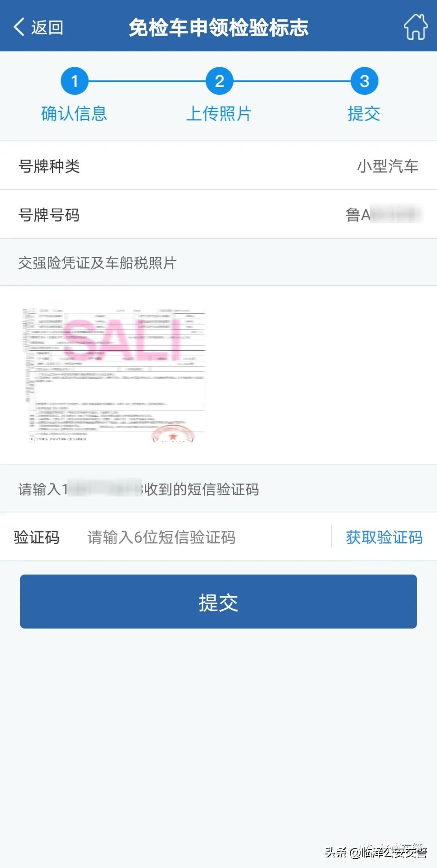Click the 获取验证码 link
The image size is (437, 868).
(x=384, y=537)
